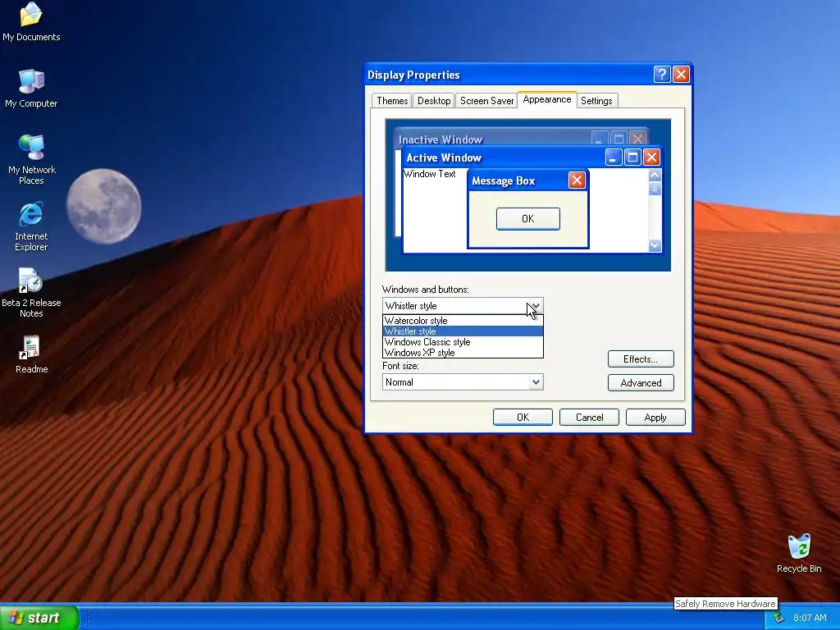Click the Cancel button
The width and height of the screenshot is (840, 630).
589,418
